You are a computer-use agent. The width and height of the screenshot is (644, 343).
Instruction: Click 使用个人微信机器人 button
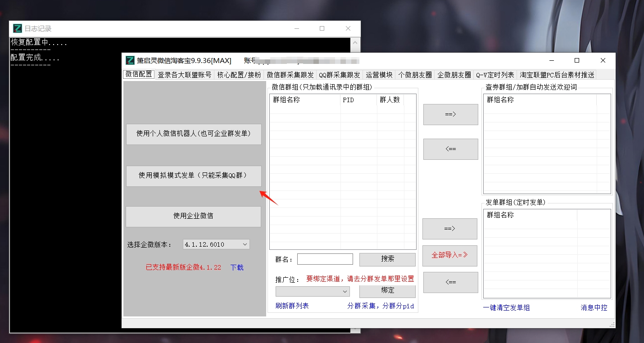194,134
